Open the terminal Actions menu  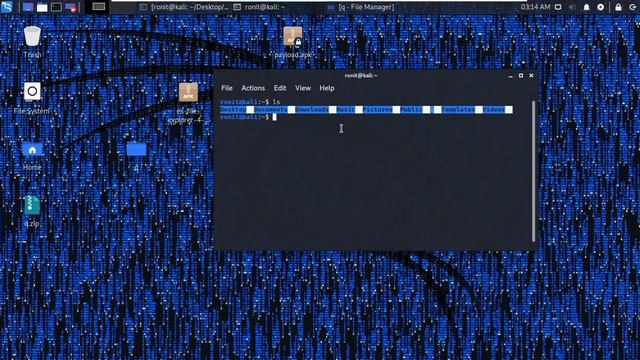point(253,88)
